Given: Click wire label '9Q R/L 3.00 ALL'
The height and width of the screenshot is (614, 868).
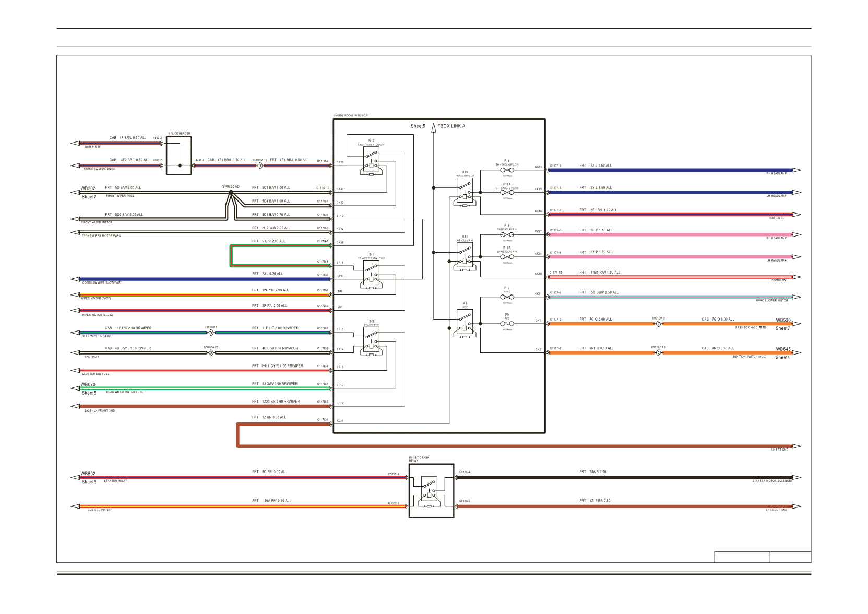Looking at the screenshot, I should point(275,472).
